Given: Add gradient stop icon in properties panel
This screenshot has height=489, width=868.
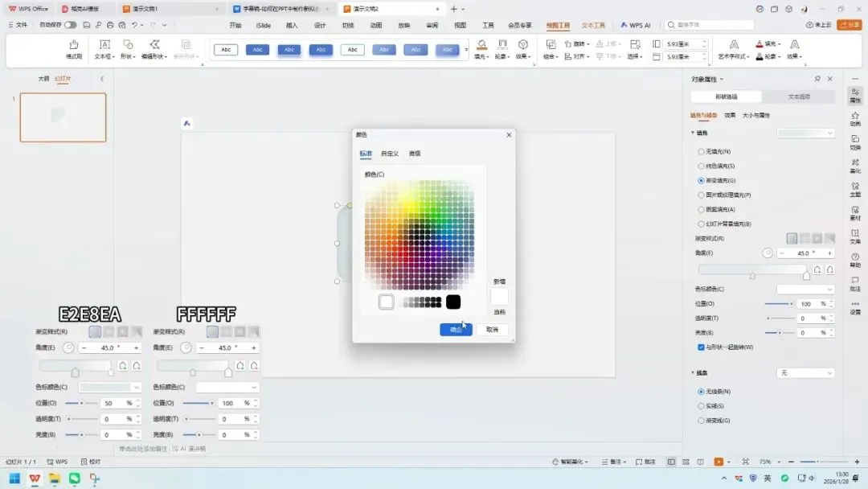Looking at the screenshot, I should coord(817,269).
